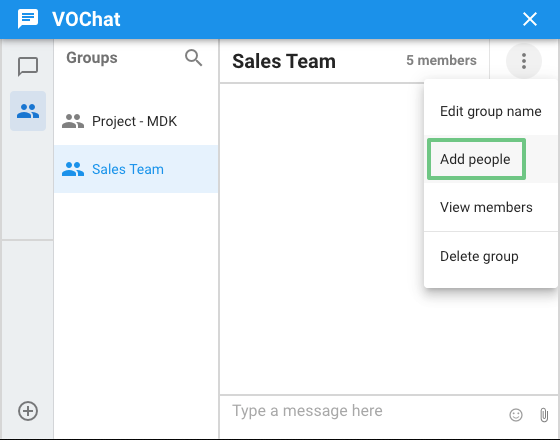Open the three-dot options menu
This screenshot has width=560, height=440.
point(524,61)
